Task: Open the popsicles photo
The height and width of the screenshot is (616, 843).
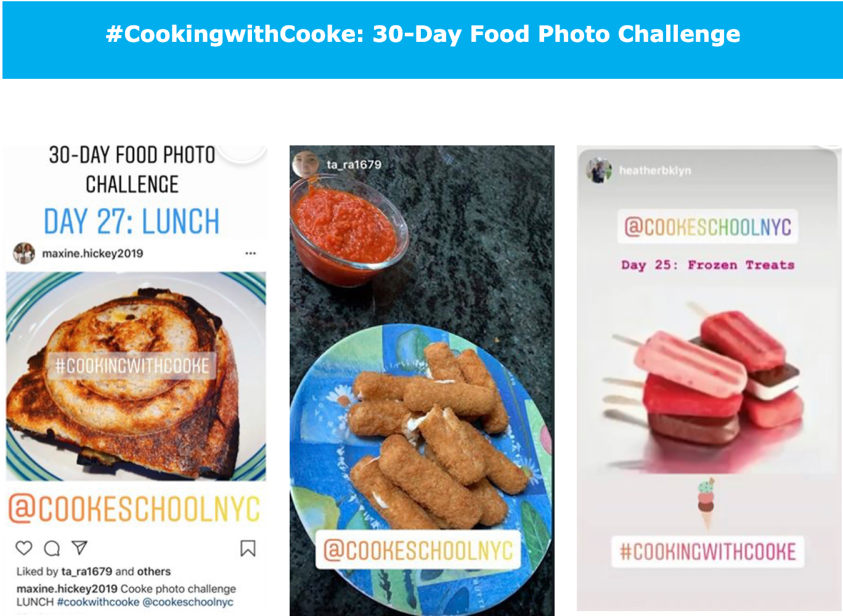Action: pos(709,382)
